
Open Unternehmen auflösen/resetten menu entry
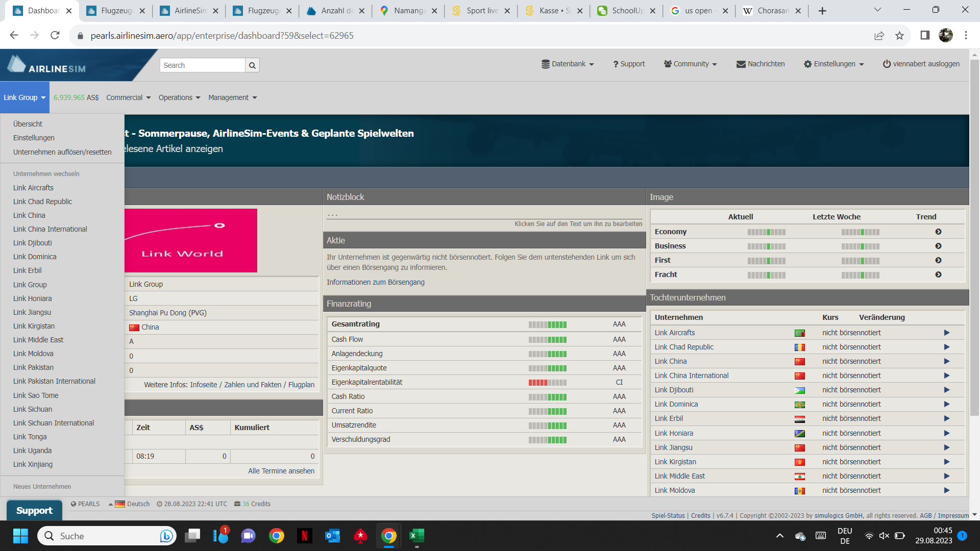(x=62, y=152)
